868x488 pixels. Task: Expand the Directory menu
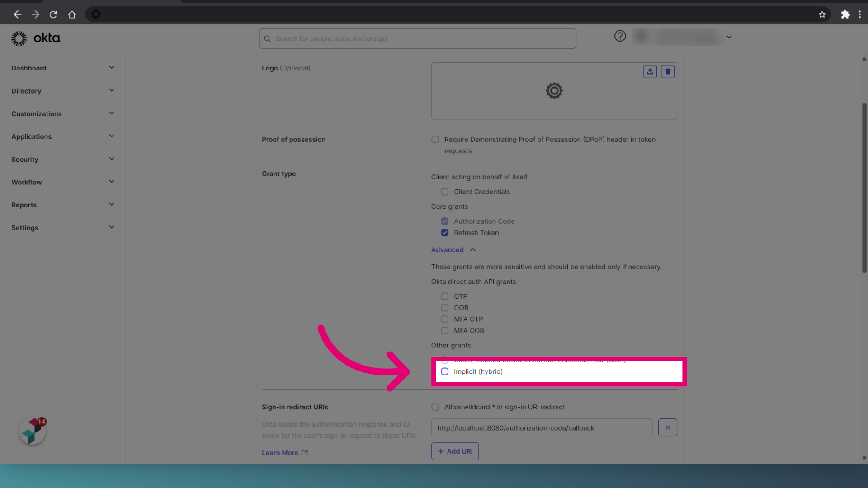pos(63,91)
